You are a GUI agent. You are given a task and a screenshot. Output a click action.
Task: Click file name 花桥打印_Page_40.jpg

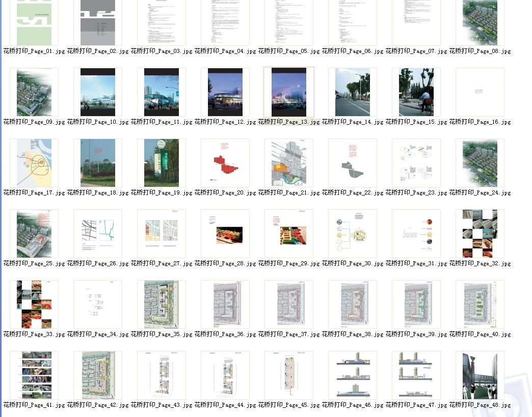(x=480, y=335)
